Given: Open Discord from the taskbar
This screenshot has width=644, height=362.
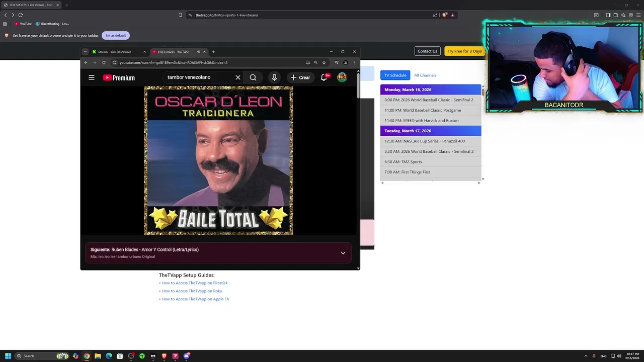Looking at the screenshot, I should click(x=187, y=356).
